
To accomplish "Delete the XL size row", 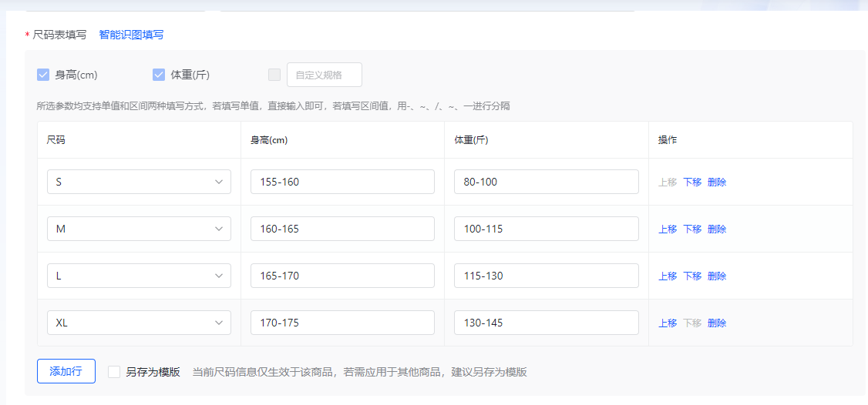I will [x=717, y=323].
